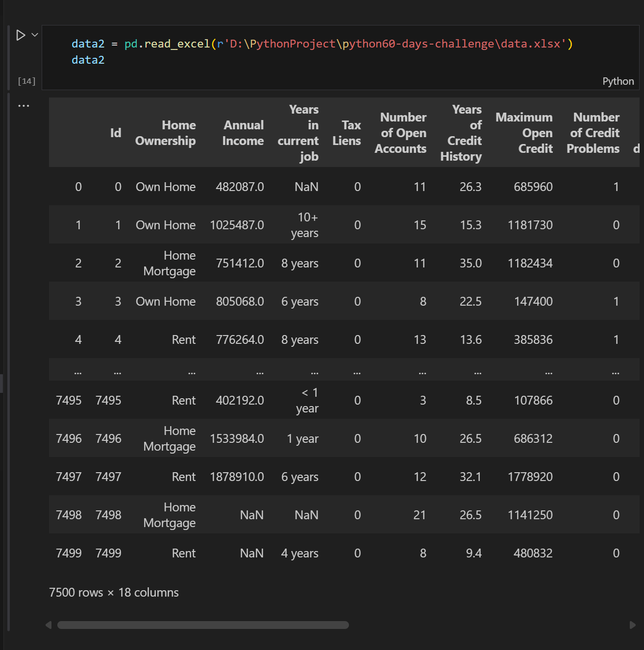
Task: Click the annual income value 751412.0
Action: pyautogui.click(x=240, y=264)
